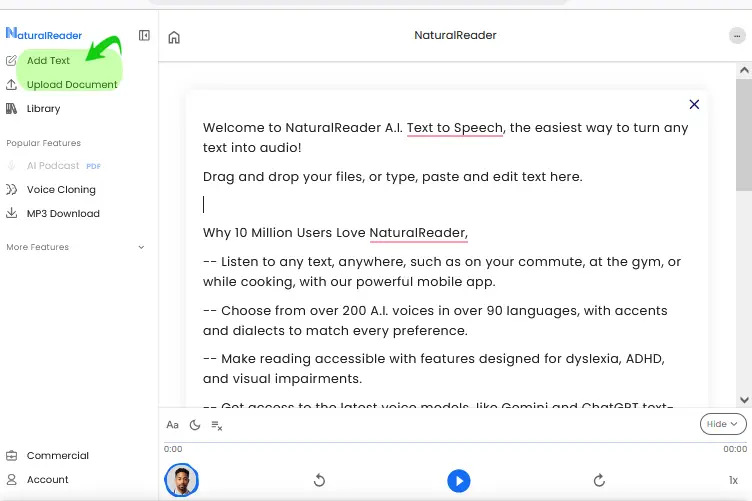
Task: Click the 0:00 elapsed time label
Action: coord(173,449)
